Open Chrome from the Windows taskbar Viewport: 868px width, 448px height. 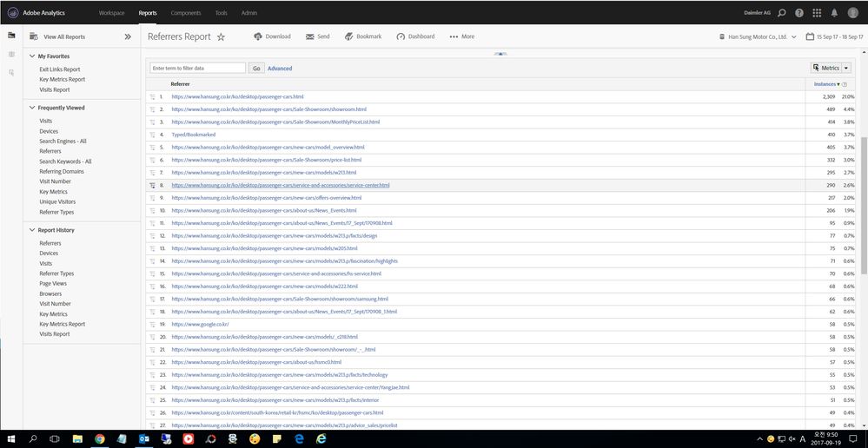[x=100, y=439]
